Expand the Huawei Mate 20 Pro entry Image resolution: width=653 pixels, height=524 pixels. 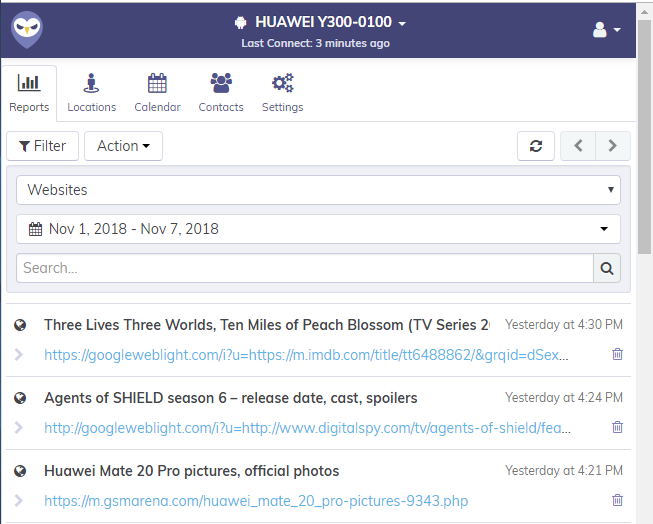[19, 501]
